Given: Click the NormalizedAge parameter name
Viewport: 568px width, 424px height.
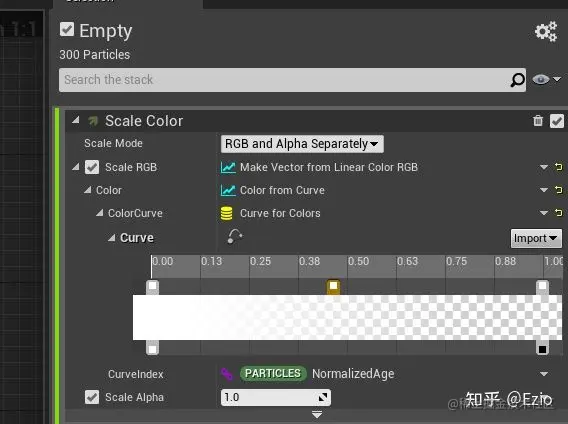Looking at the screenshot, I should pos(353,374).
